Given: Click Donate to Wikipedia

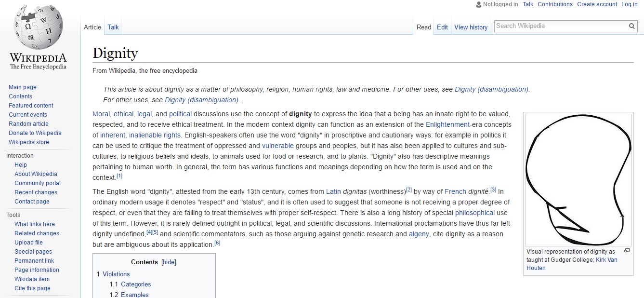Looking at the screenshot, I should [35, 133].
